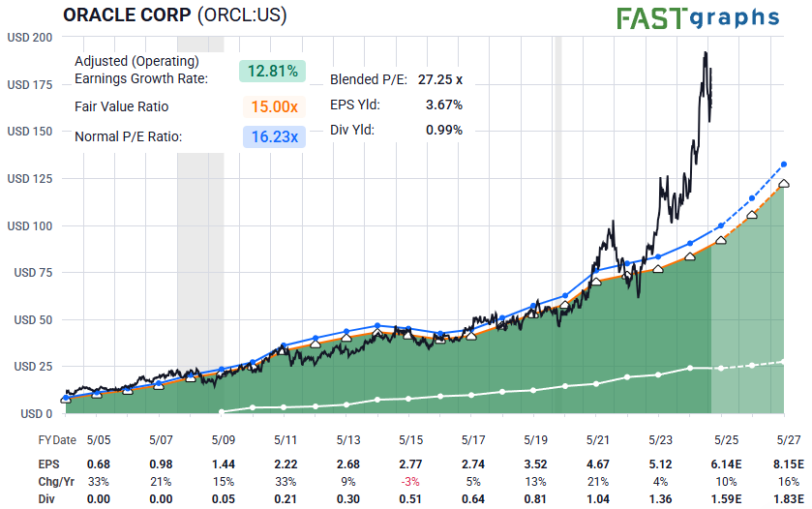
Task: Click the EPS row label
Action: coord(48,464)
